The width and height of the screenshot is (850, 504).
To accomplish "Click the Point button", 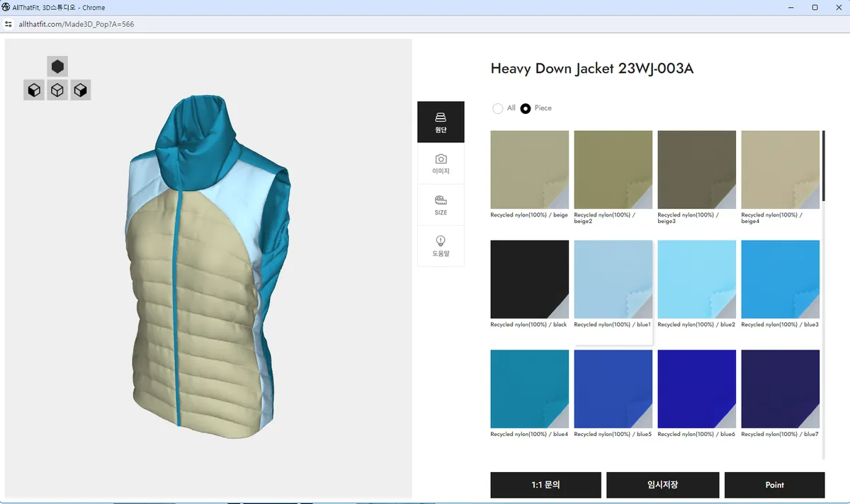I will coord(775,485).
